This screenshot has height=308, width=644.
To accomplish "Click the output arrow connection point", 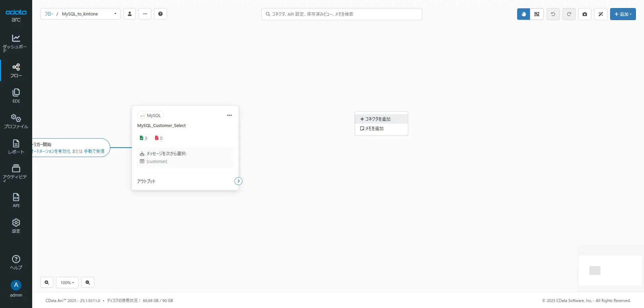I will [238, 181].
